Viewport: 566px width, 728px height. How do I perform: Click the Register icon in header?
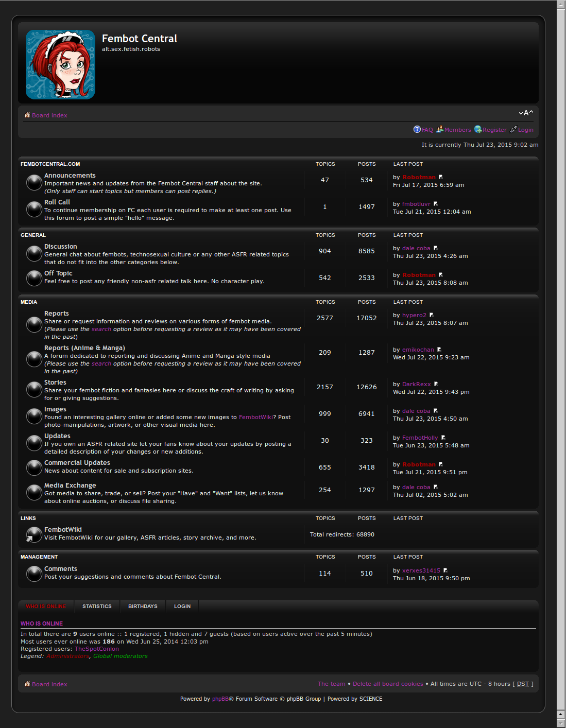[477, 129]
